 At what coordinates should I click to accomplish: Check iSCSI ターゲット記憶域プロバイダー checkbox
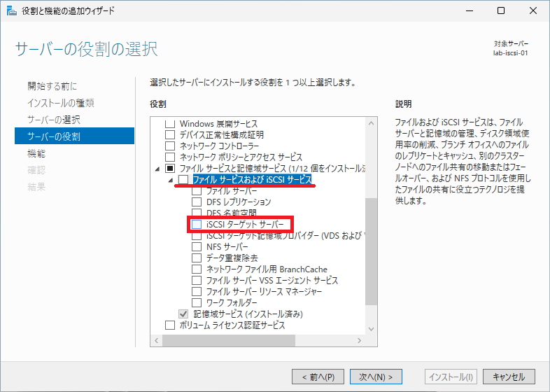[197, 236]
